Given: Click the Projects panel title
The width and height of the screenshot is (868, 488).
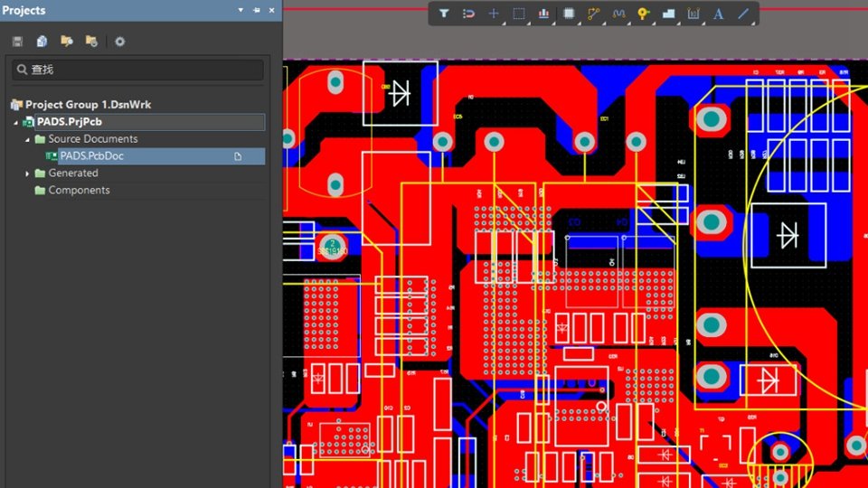Looking at the screenshot, I should tap(24, 10).
